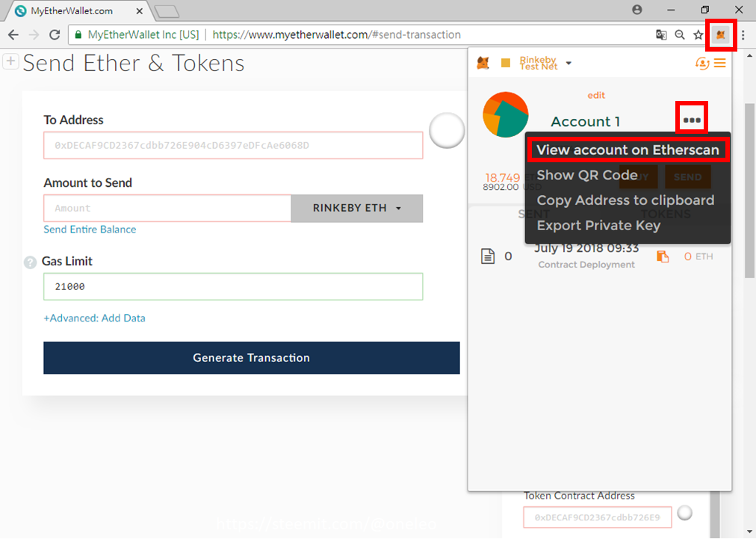Click the Token Contract Address input field
The width and height of the screenshot is (756, 545).
(598, 517)
